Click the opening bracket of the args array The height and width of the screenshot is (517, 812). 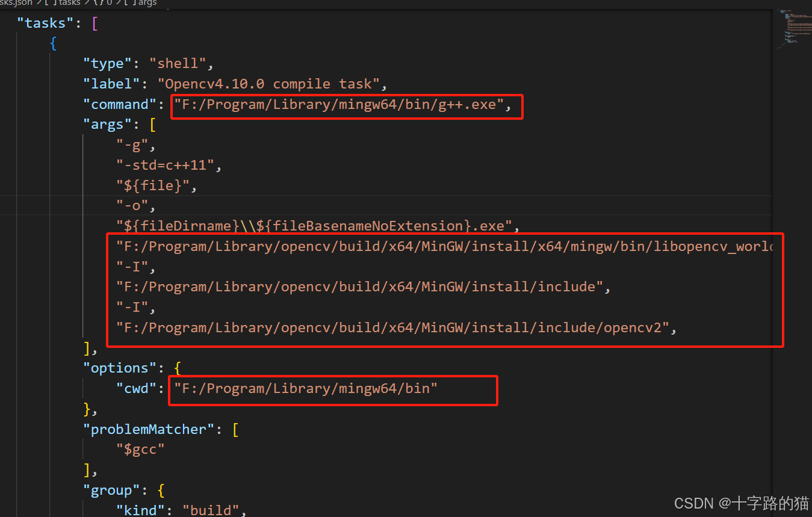click(x=152, y=124)
